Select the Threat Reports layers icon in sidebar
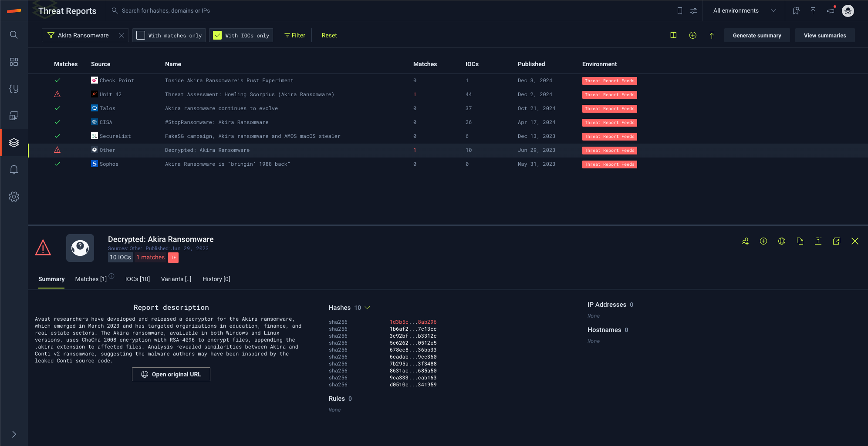This screenshot has height=446, width=868. pyautogui.click(x=14, y=143)
